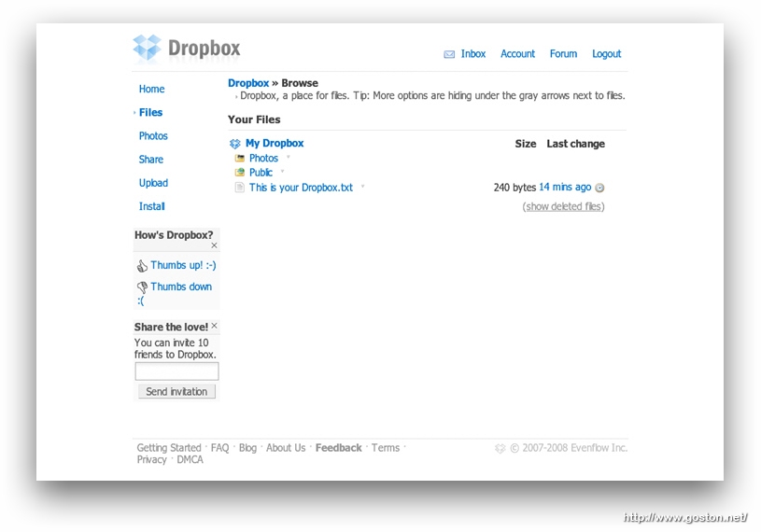Viewport: 761px width, 532px height.
Task: Click the Your Files heading
Action: (x=254, y=119)
